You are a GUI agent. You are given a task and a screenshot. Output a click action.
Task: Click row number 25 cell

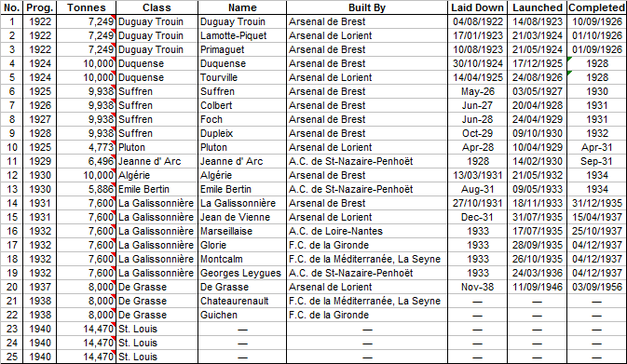(x=12, y=357)
